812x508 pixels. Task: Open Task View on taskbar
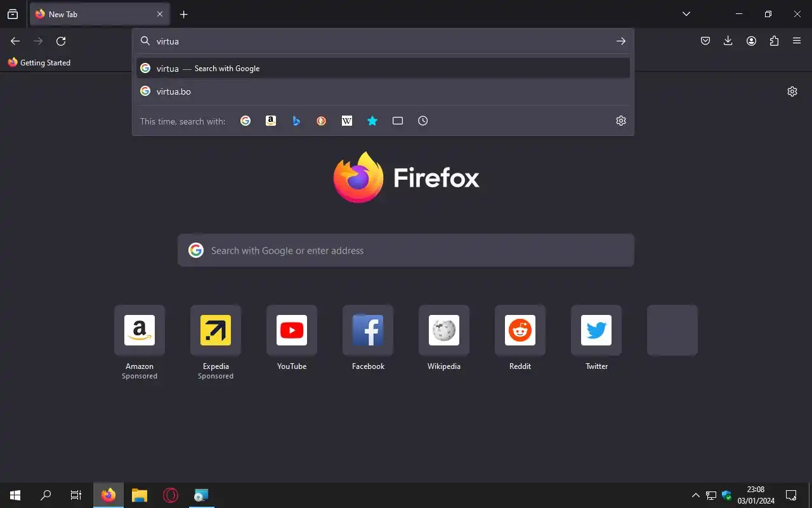tap(76, 495)
